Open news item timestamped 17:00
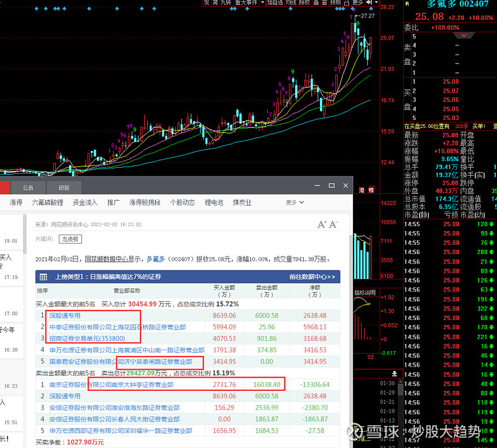This screenshot has width=497, height=448. point(11,303)
